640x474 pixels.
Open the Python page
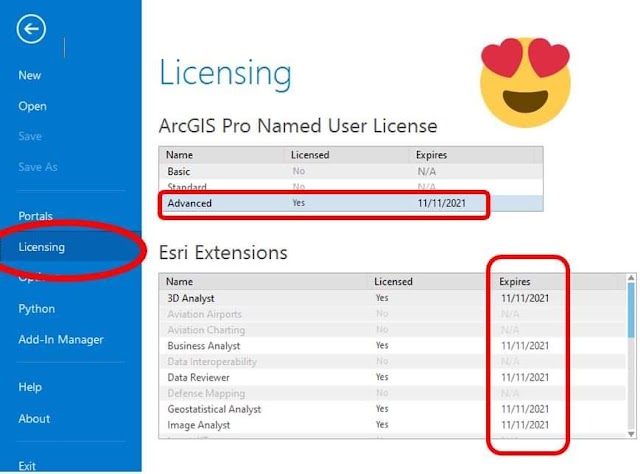tap(36, 309)
